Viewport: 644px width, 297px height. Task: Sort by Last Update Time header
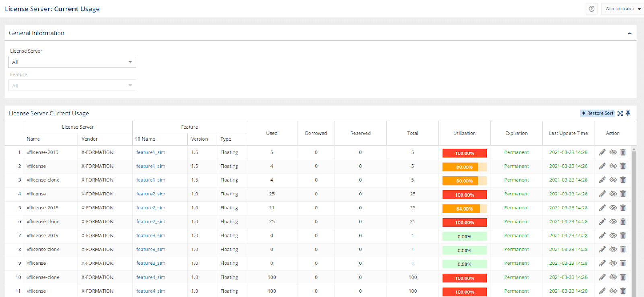click(568, 133)
